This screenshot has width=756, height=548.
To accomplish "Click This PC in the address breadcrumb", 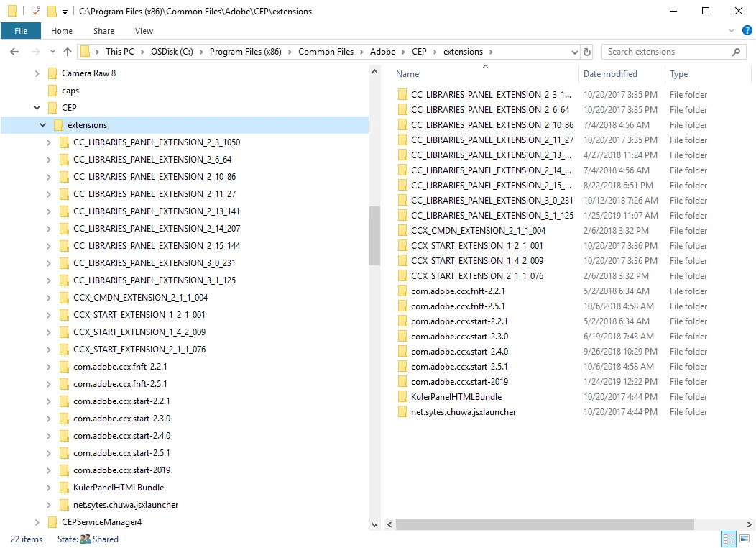I will [x=120, y=52].
